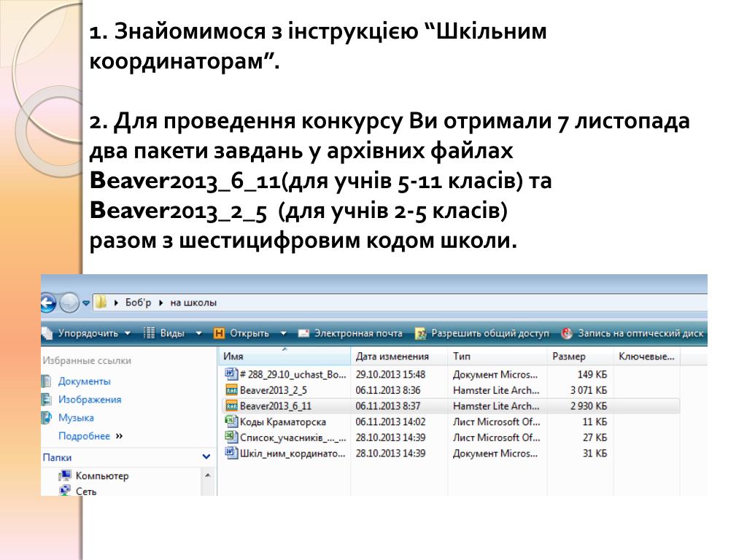The image size is (747, 560).
Task: Click the address bar path field
Action: click(x=399, y=303)
